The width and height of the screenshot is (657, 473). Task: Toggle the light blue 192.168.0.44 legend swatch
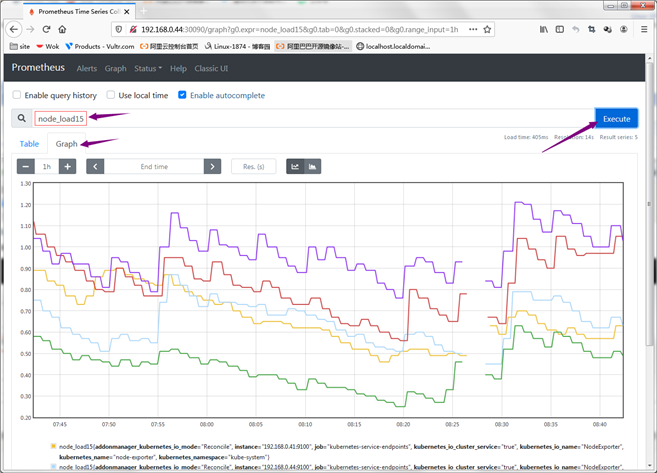click(x=53, y=466)
